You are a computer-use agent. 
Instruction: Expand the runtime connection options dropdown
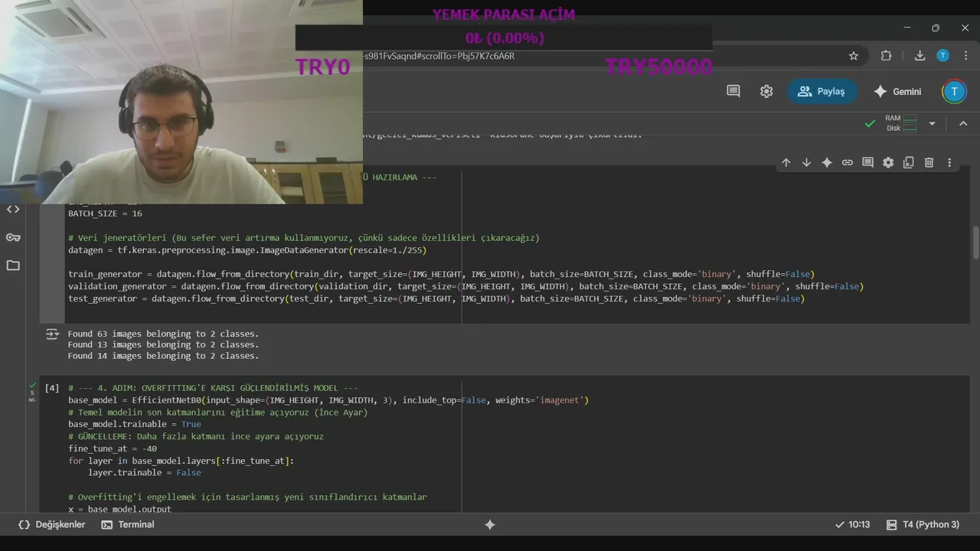932,123
